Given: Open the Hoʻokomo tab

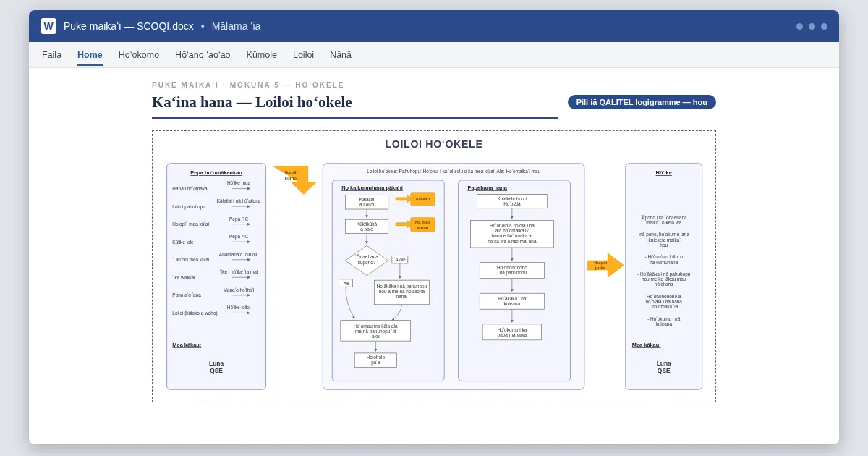Looking at the screenshot, I should pyautogui.click(x=139, y=55).
